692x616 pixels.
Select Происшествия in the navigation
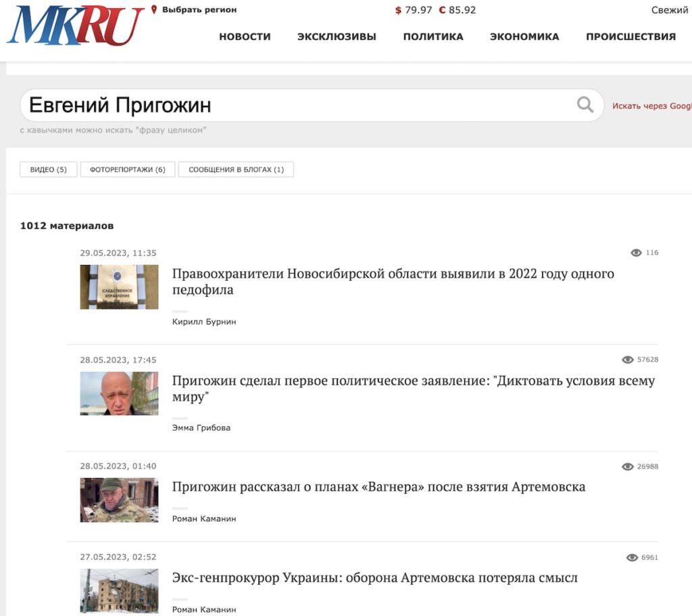[631, 37]
